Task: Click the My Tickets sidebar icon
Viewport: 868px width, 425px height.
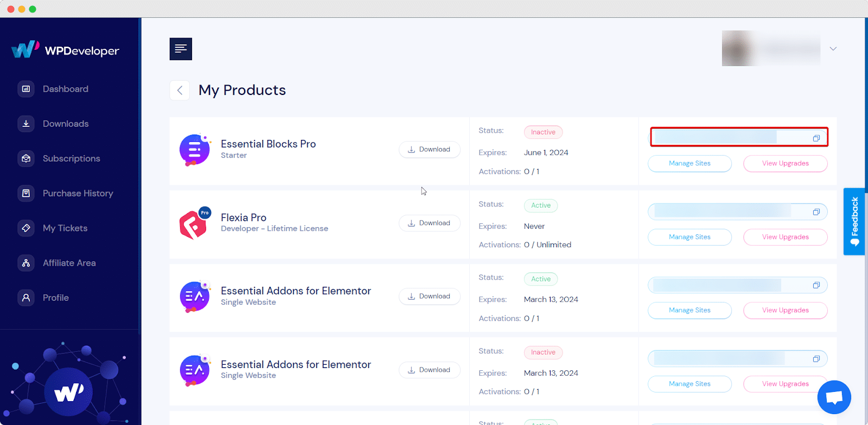Action: 25,228
